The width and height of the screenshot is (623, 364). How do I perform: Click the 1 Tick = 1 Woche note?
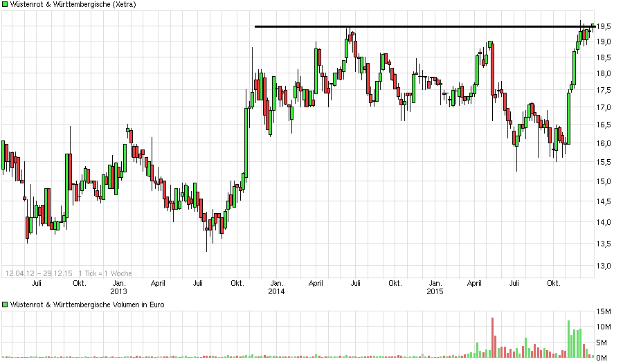[x=105, y=273]
